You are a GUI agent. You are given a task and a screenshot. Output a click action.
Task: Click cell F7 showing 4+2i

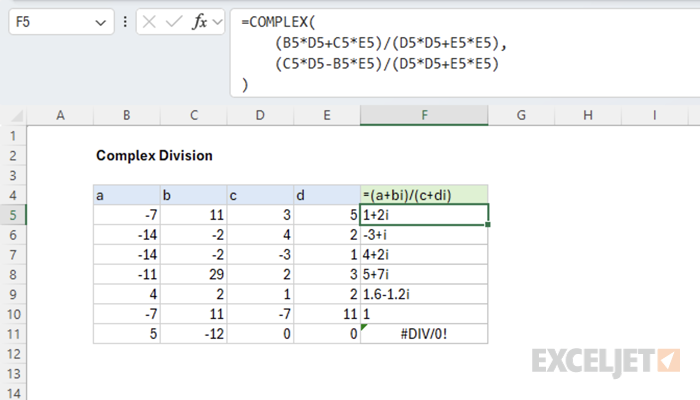pos(424,255)
